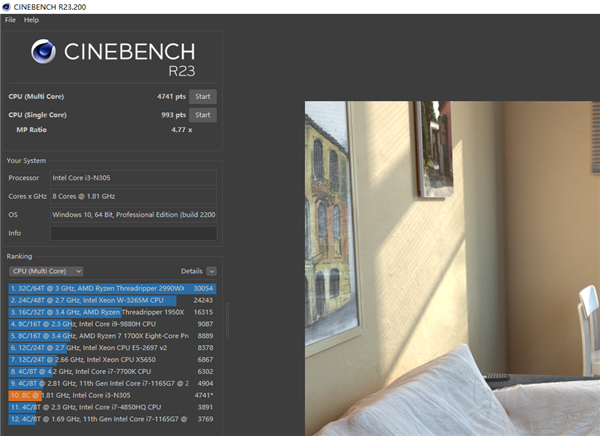600x436 pixels.
Task: Click the rendered room preview image
Action: click(x=452, y=268)
